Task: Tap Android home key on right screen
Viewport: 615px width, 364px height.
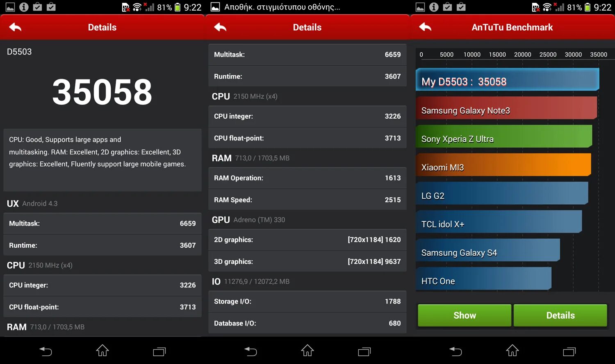Action: point(512,350)
